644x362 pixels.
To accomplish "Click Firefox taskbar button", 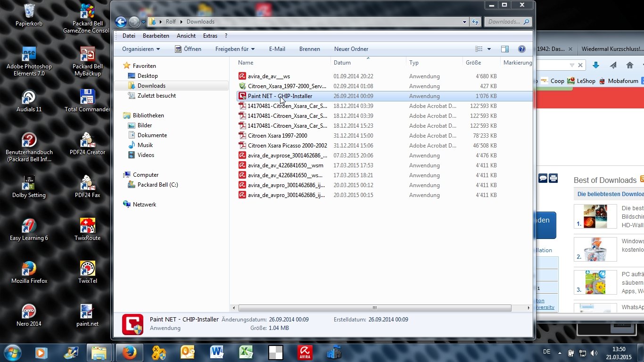I will tap(129, 353).
